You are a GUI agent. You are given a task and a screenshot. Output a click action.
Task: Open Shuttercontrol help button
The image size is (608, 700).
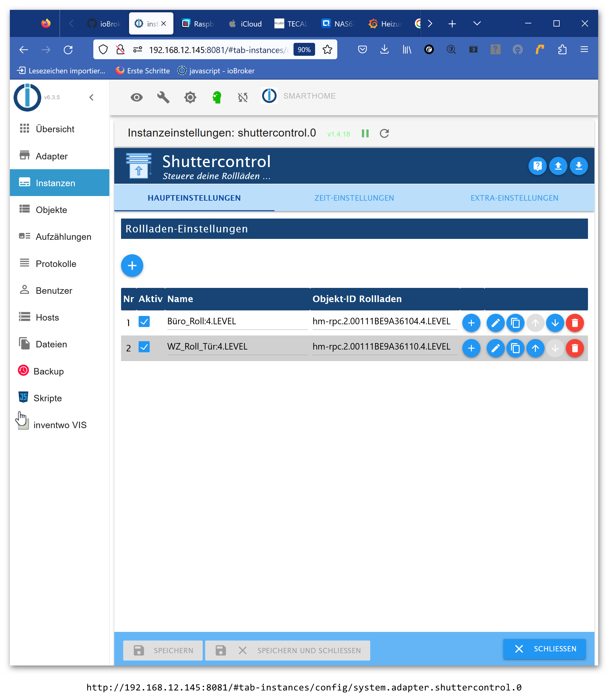[537, 166]
